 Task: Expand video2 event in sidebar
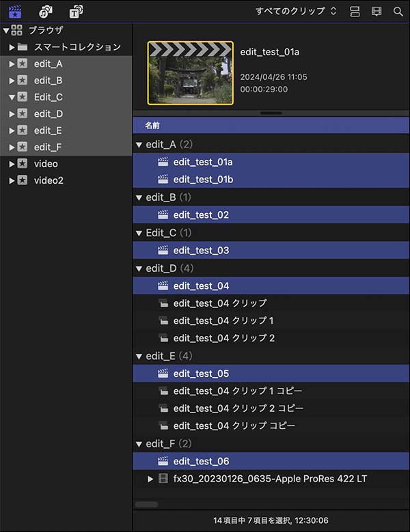tap(12, 180)
